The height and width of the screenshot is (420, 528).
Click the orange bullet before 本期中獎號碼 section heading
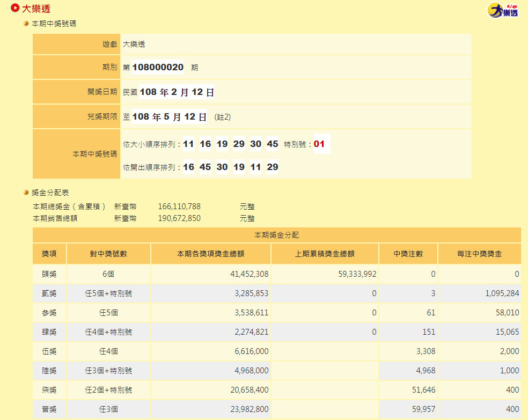(x=26, y=24)
